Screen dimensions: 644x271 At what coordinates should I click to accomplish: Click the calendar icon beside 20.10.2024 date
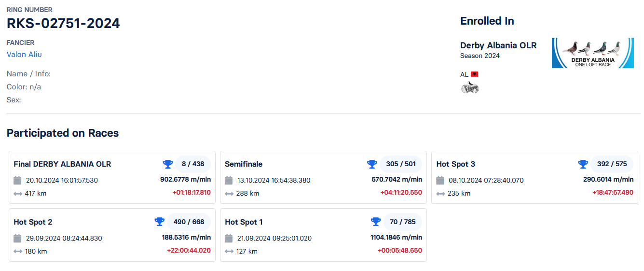pos(17,180)
